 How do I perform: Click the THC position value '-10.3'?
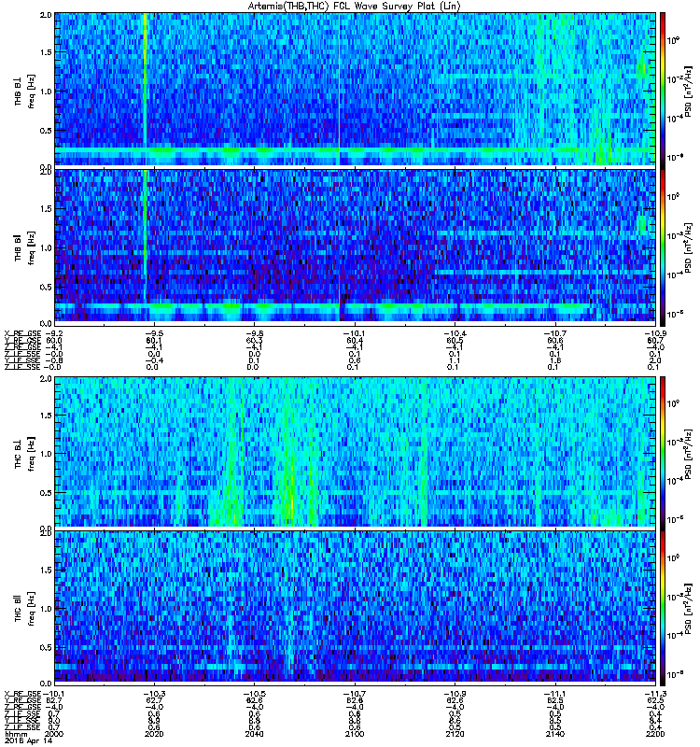(154, 694)
